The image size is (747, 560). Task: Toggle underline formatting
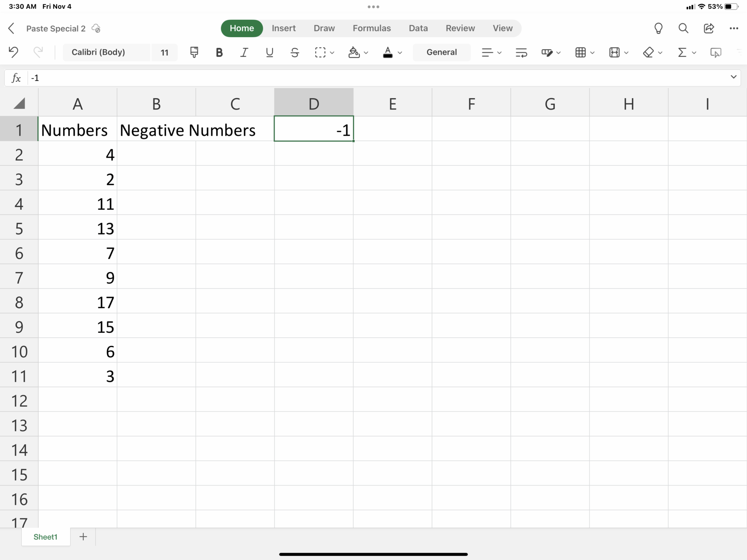[269, 52]
